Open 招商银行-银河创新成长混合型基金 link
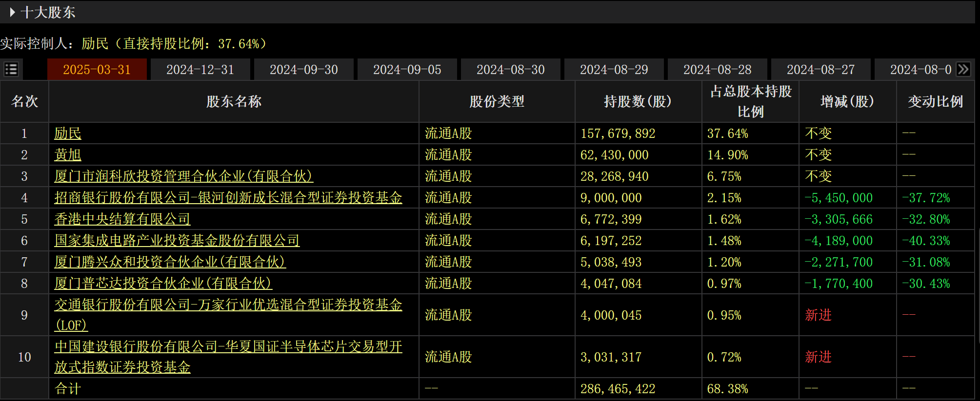 pos(228,198)
